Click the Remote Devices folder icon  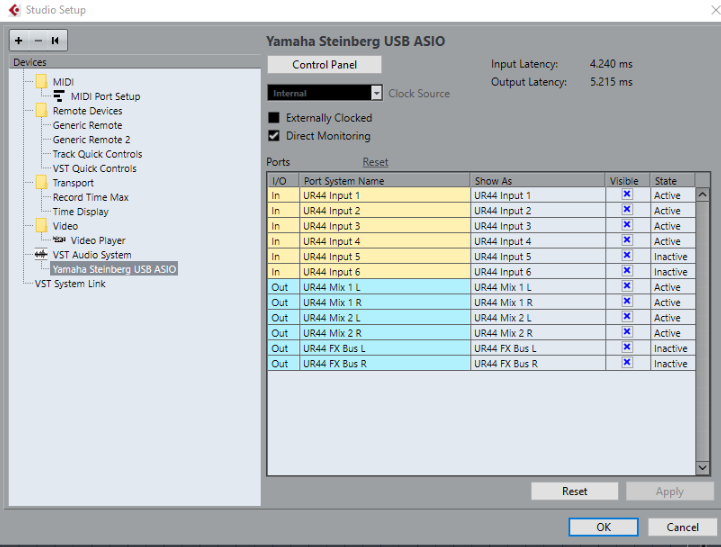(42, 110)
